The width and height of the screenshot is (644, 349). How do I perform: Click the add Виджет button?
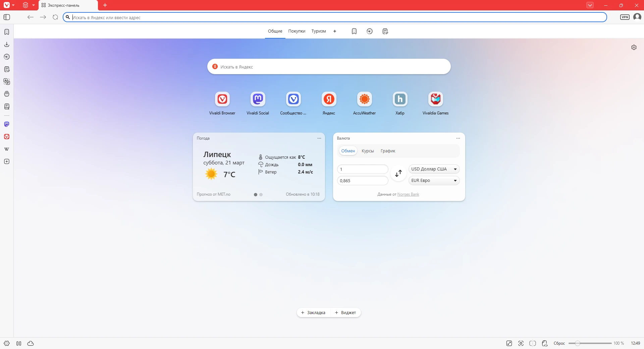(x=345, y=312)
